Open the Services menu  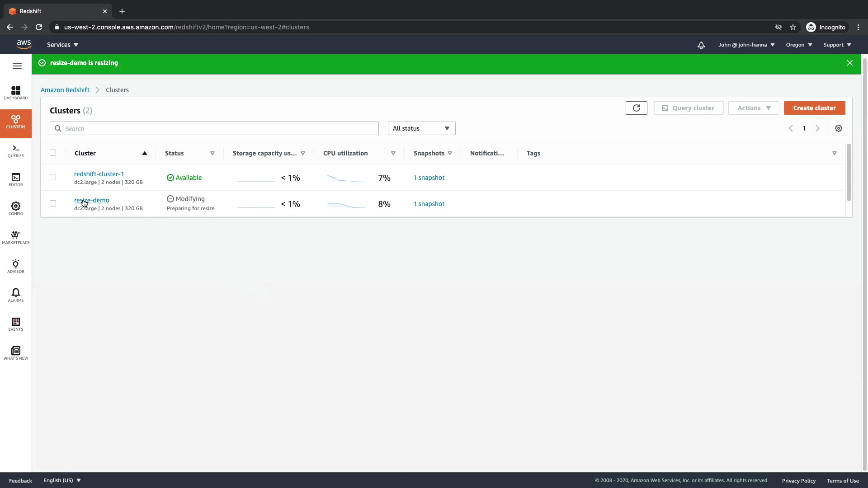62,45
